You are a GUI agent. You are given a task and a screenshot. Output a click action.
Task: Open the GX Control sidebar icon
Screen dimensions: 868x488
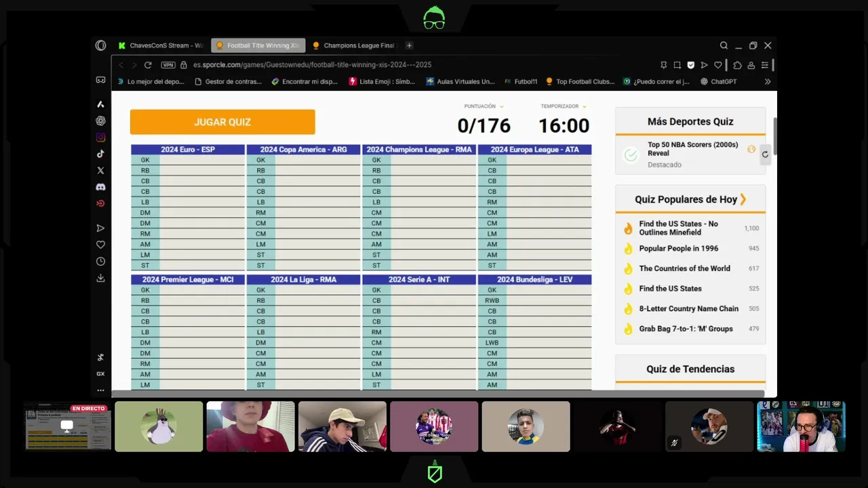(x=100, y=373)
